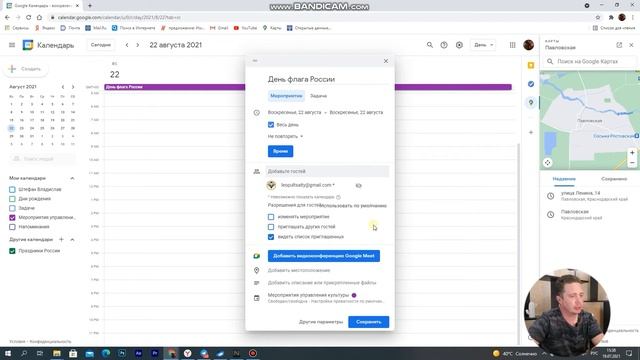The image size is (640, 360).
Task: Toggle Штефан Владислав calendar checkbox
Action: point(12,189)
